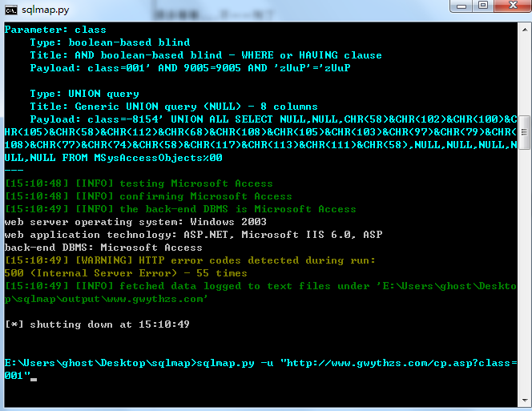Click 'Generic UNION query (NULL) - 8 columns'
532x411 pixels.
pyautogui.click(x=196, y=107)
